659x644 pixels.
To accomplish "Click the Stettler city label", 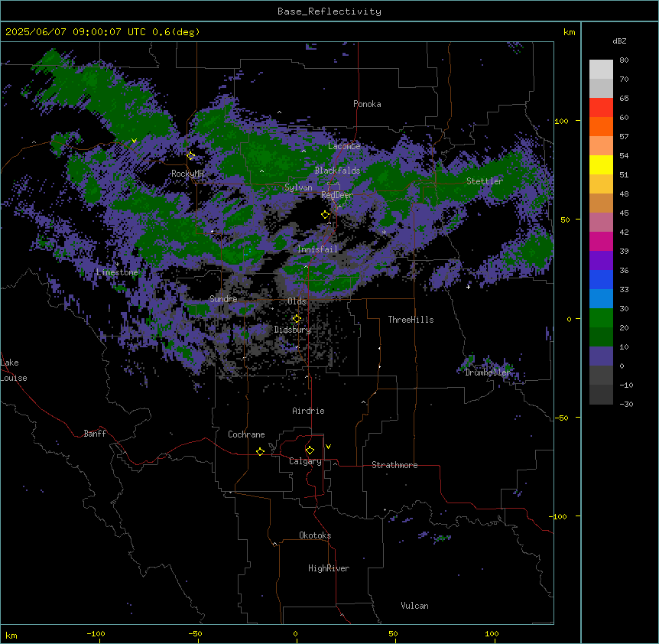I will [x=485, y=181].
